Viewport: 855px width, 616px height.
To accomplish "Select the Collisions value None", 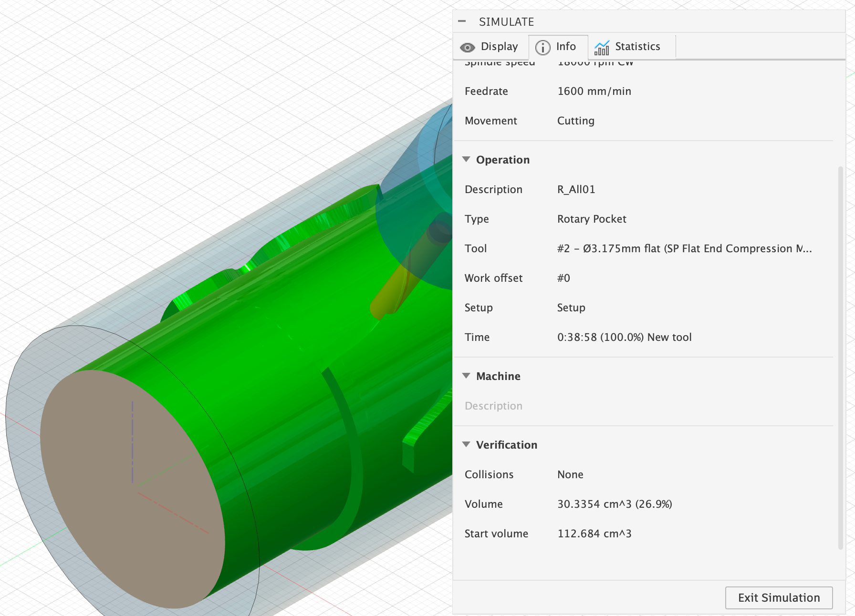I will point(570,474).
